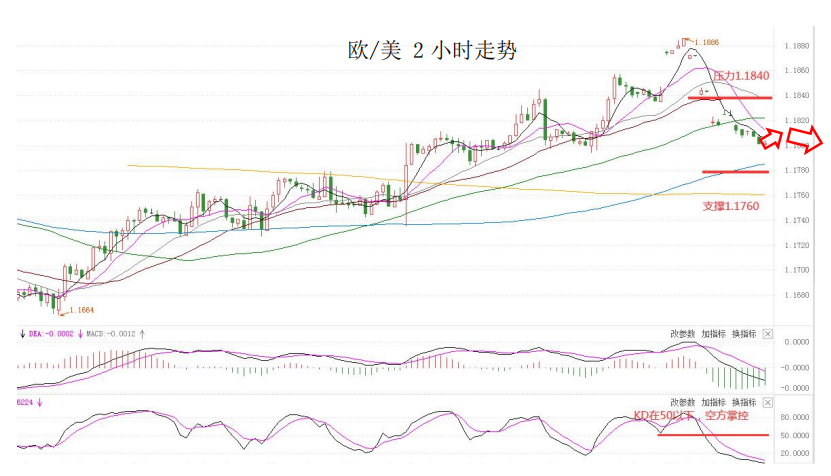This screenshot has width=831, height=476.
Task: Click the 1.1680 price axis label
Action: 797,295
